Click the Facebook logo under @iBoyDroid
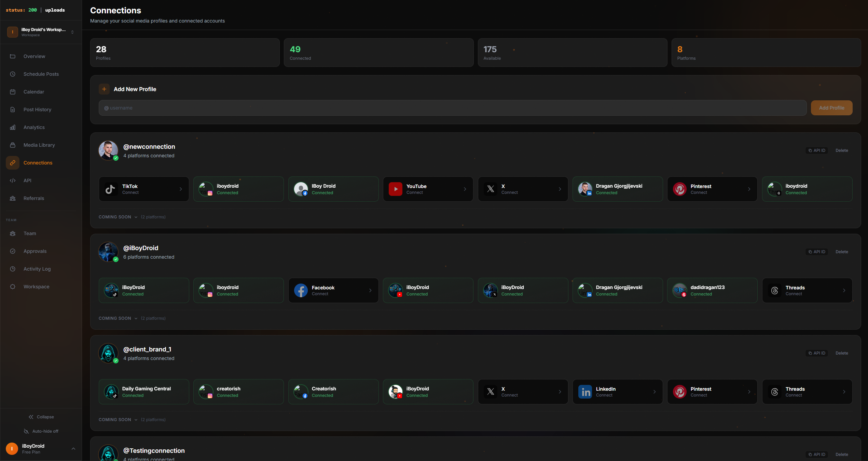The width and height of the screenshot is (868, 461). pyautogui.click(x=301, y=290)
